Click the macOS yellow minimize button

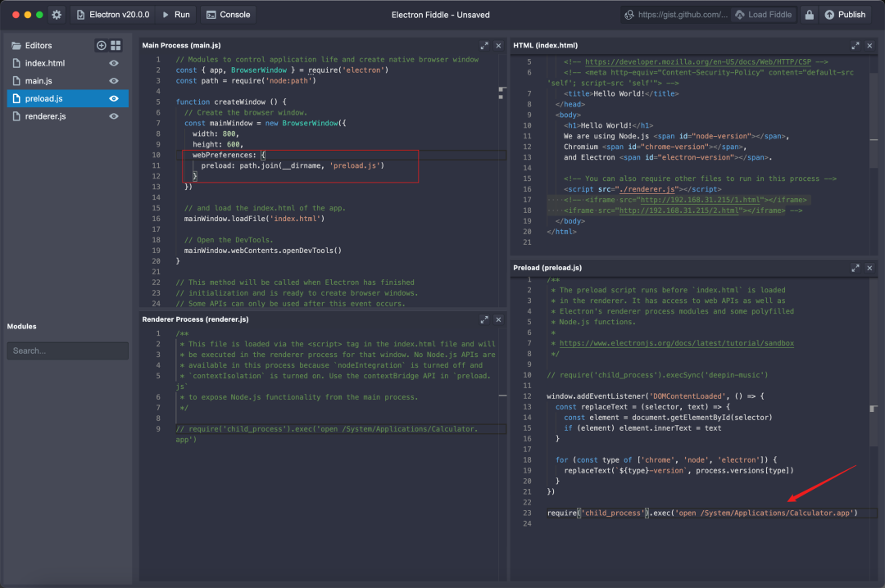[x=28, y=15]
